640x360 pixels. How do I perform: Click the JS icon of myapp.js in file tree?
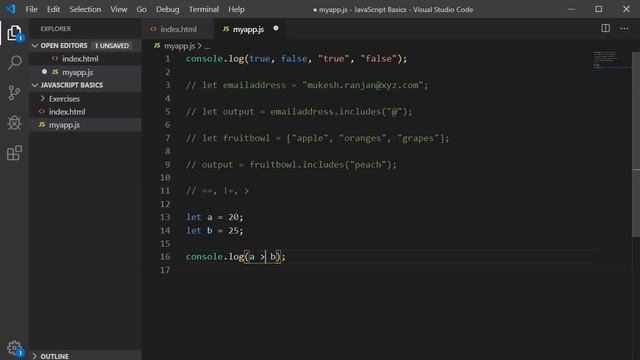(42, 124)
